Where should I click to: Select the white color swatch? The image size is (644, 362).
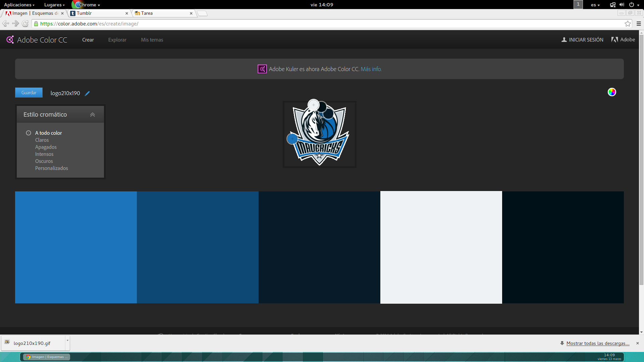[441, 247]
